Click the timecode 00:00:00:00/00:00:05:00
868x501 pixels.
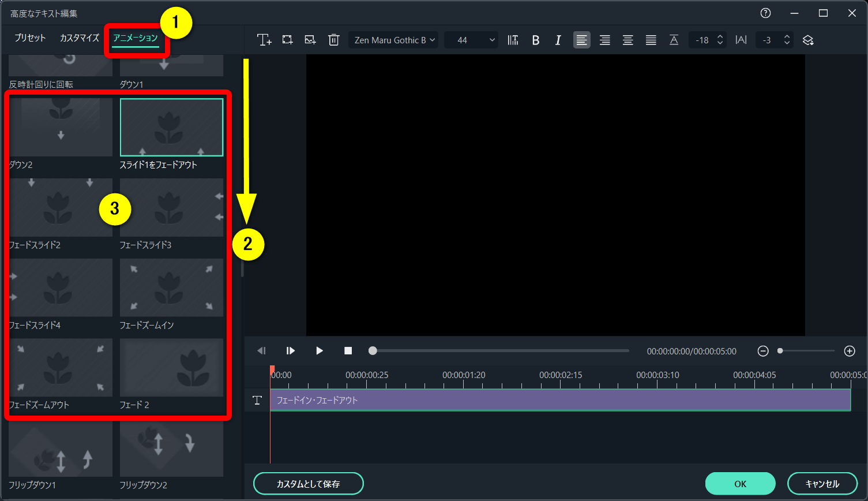point(692,351)
